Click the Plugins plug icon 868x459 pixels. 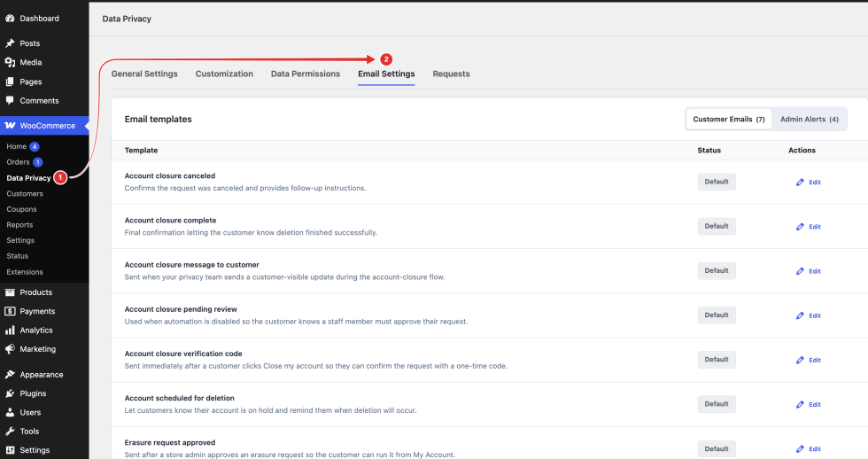click(10, 393)
